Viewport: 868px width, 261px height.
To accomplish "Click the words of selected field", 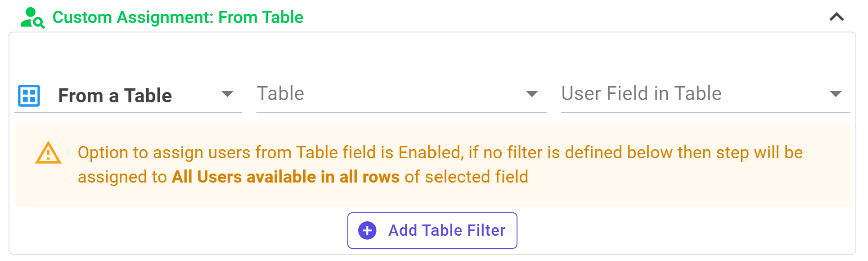I will pyautogui.click(x=466, y=177).
